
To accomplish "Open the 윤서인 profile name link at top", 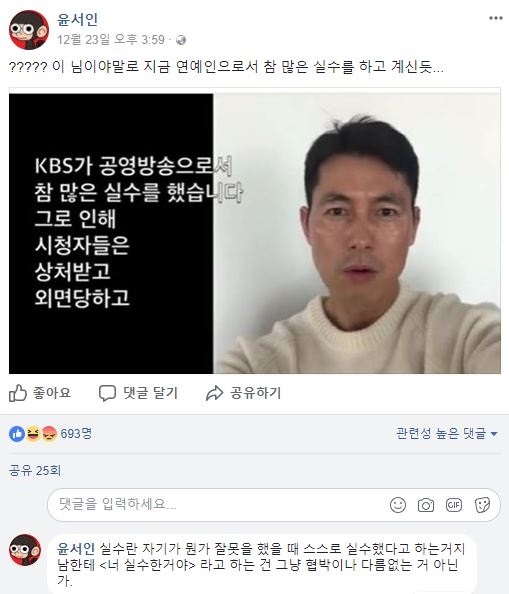I will [x=78, y=19].
